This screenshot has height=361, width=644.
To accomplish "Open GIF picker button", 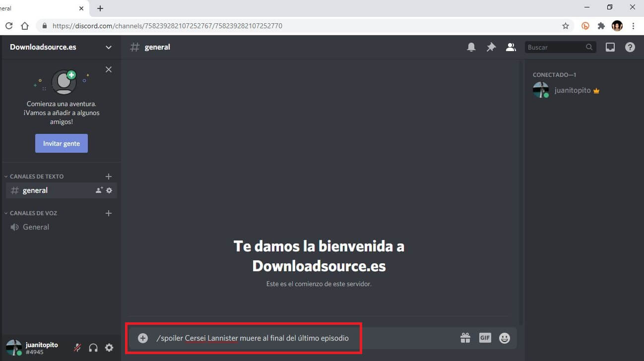I will [x=485, y=338].
